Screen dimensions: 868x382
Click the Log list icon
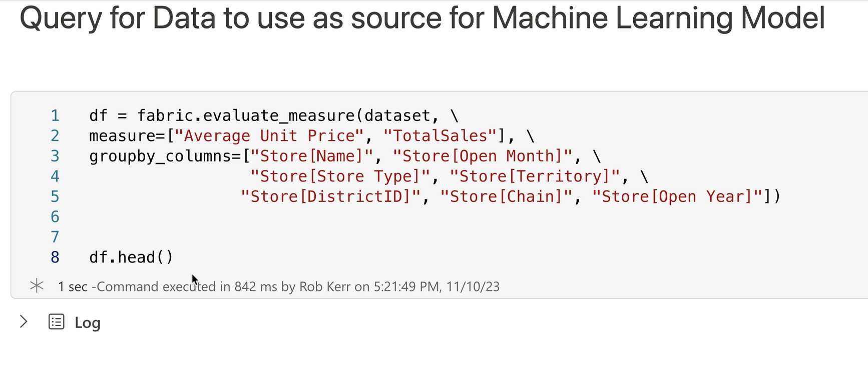click(57, 322)
